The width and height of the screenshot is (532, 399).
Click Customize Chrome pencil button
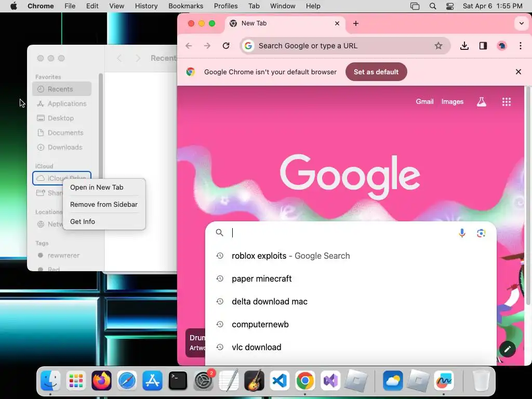[508, 349]
